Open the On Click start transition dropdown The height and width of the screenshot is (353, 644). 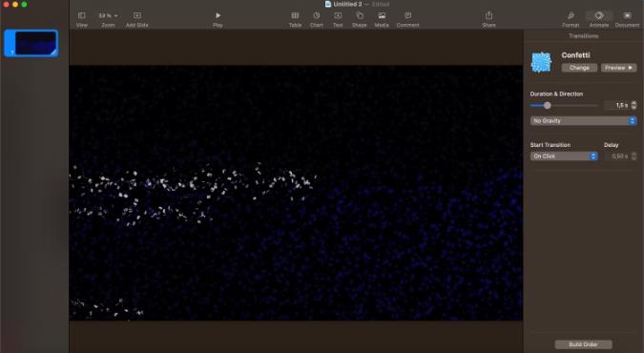[x=564, y=156]
